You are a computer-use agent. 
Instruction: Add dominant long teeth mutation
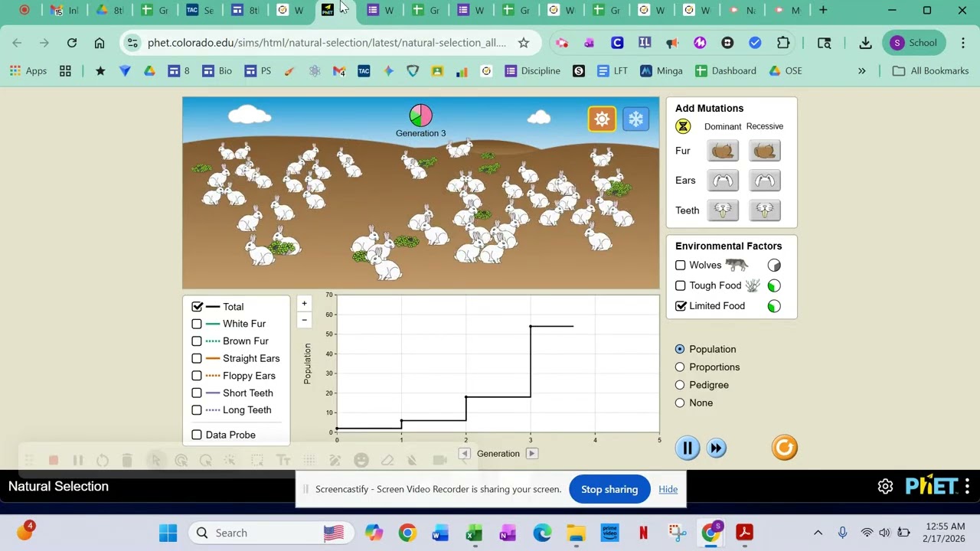point(723,210)
